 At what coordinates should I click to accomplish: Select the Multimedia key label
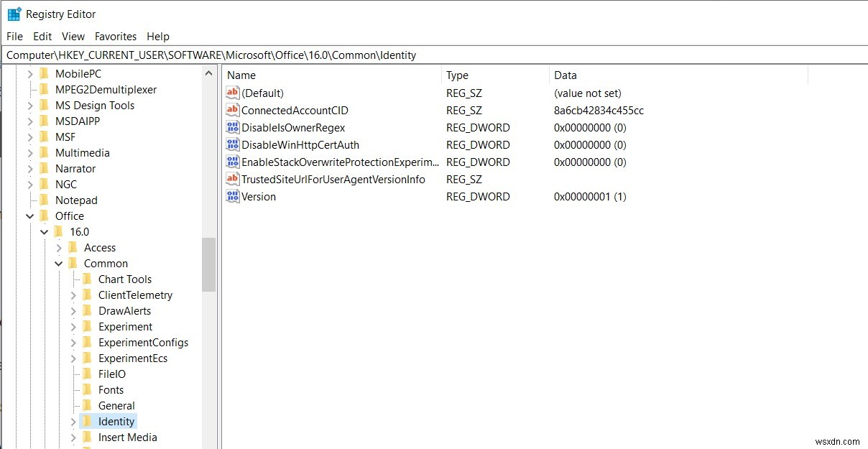(83, 152)
